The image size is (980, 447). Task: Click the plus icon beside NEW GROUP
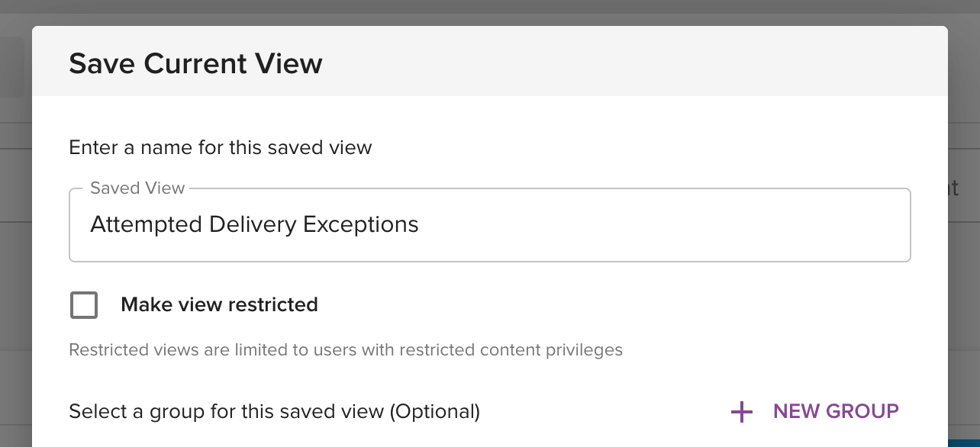point(741,412)
